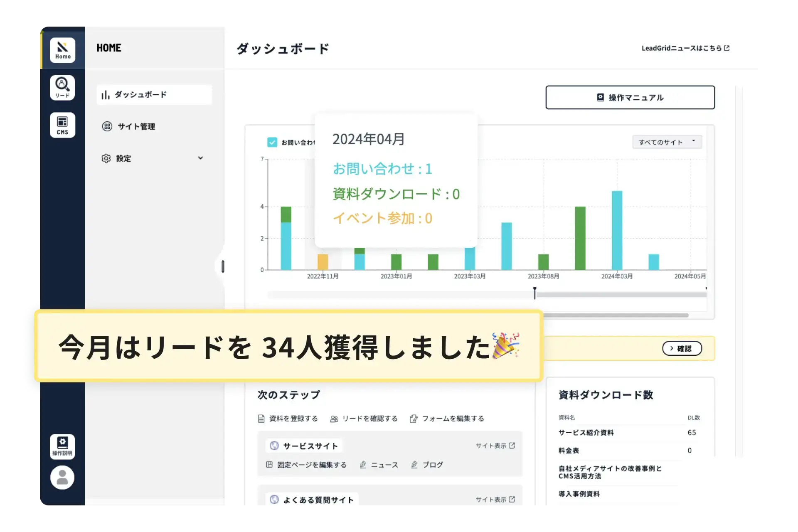Click the 料金表 row

click(630, 451)
